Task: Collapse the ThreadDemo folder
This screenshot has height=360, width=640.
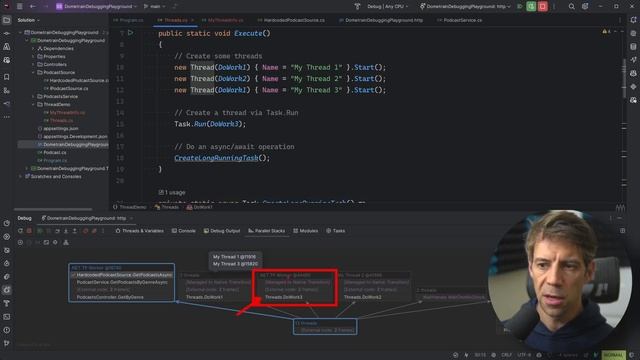Action: (x=33, y=104)
